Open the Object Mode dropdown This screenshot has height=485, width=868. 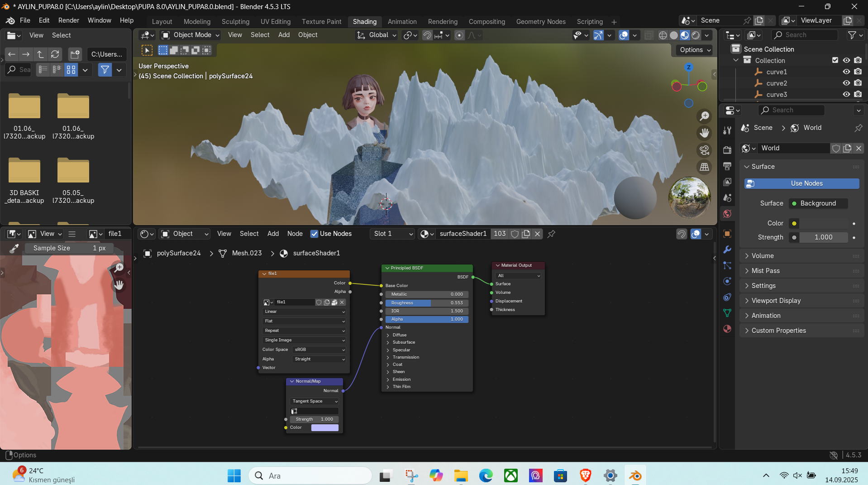191,35
